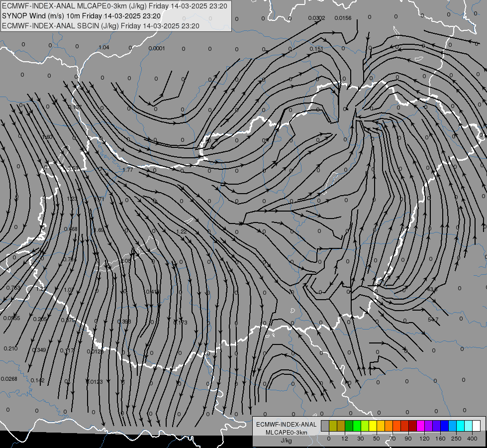Click legend tick value '160'
Screen dimensions: 487x448
(440, 439)
